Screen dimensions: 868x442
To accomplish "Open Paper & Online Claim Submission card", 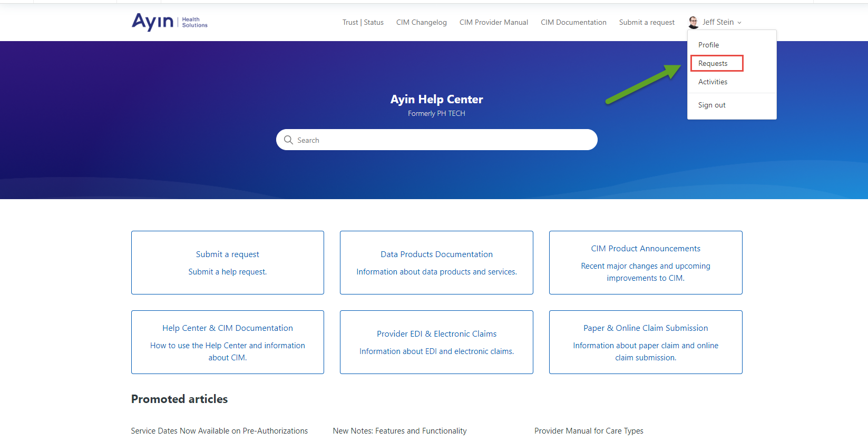I will click(x=646, y=342).
